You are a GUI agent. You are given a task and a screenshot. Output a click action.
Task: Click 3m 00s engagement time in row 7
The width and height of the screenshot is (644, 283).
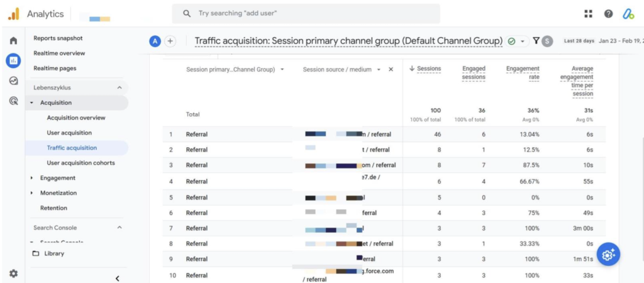583,228
